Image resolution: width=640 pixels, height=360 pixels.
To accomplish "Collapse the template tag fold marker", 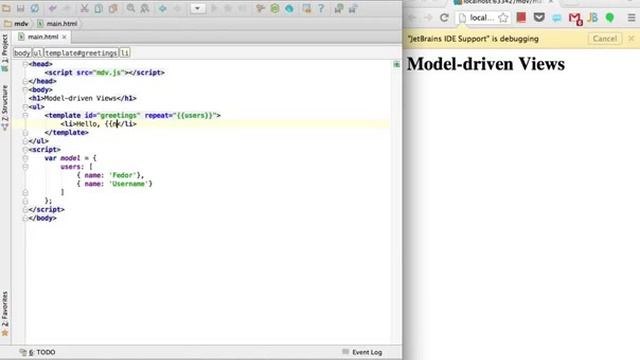I will coord(25,116).
